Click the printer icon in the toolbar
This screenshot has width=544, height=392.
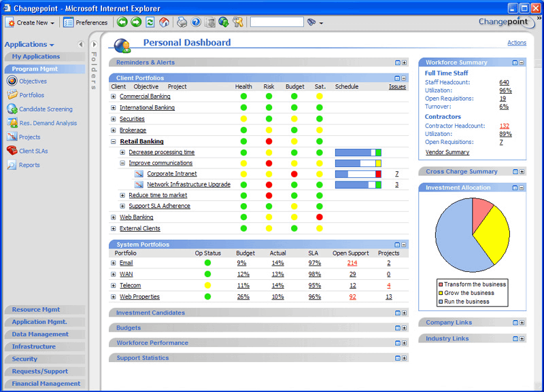pyautogui.click(x=182, y=22)
